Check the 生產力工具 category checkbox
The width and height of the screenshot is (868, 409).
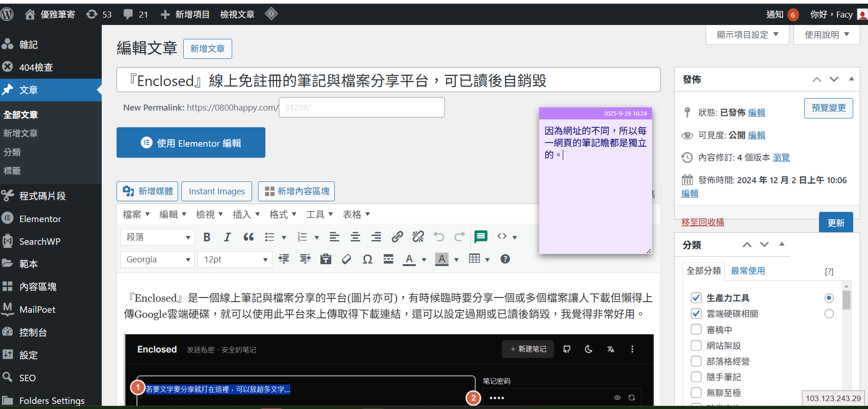coord(696,297)
